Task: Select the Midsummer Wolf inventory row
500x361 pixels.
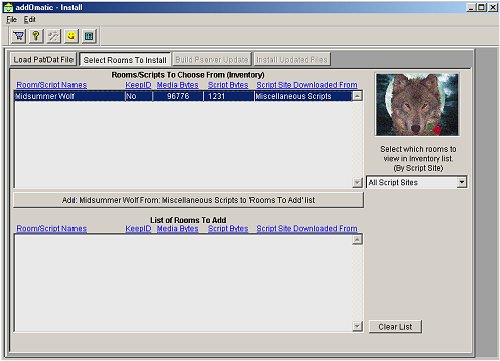Action: [x=183, y=96]
